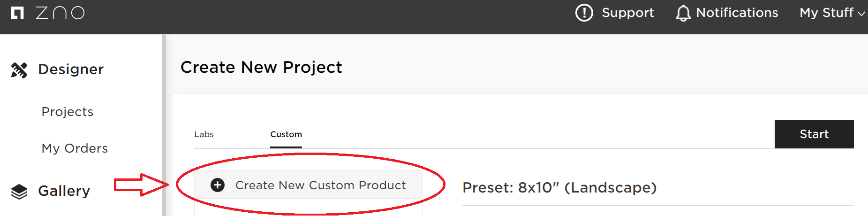The image size is (868, 216).
Task: Expand the chevron next to My Stuff
Action: [x=861, y=14]
